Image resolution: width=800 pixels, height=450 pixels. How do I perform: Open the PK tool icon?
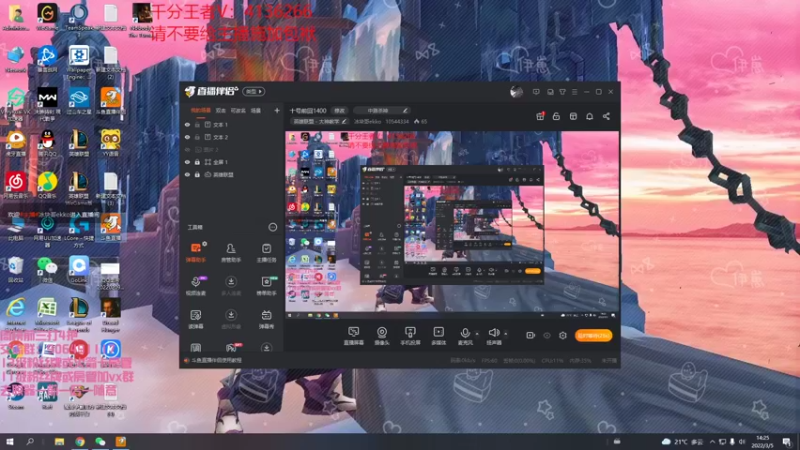[231, 347]
